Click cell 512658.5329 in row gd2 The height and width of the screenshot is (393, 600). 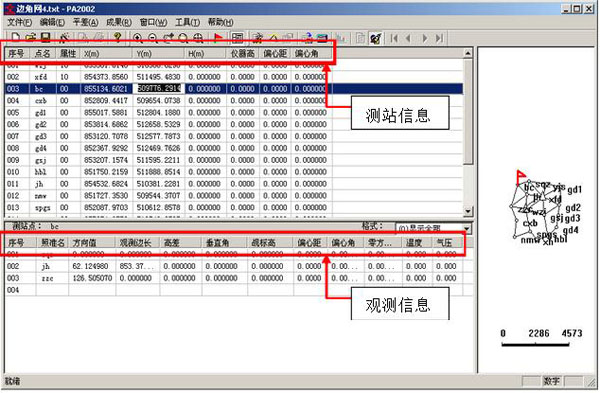click(158, 124)
